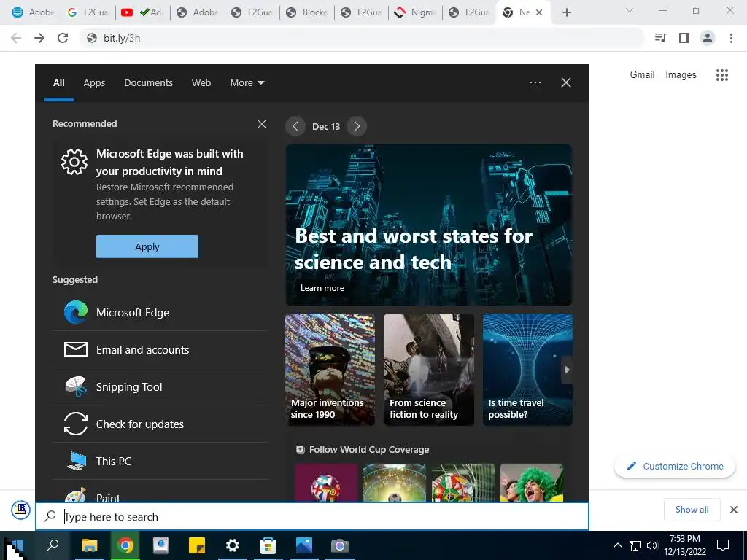The image size is (747, 560).
Task: Open Sticky Notes from the taskbar
Action: point(197,545)
